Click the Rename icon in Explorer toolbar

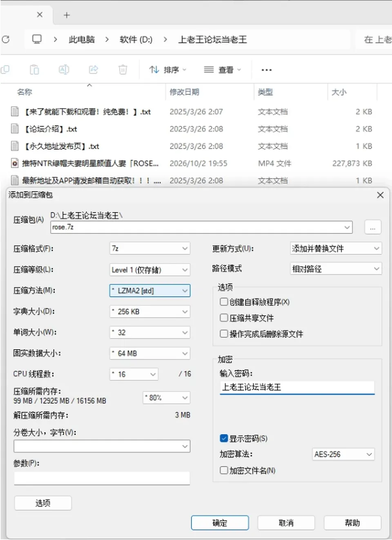click(x=64, y=70)
